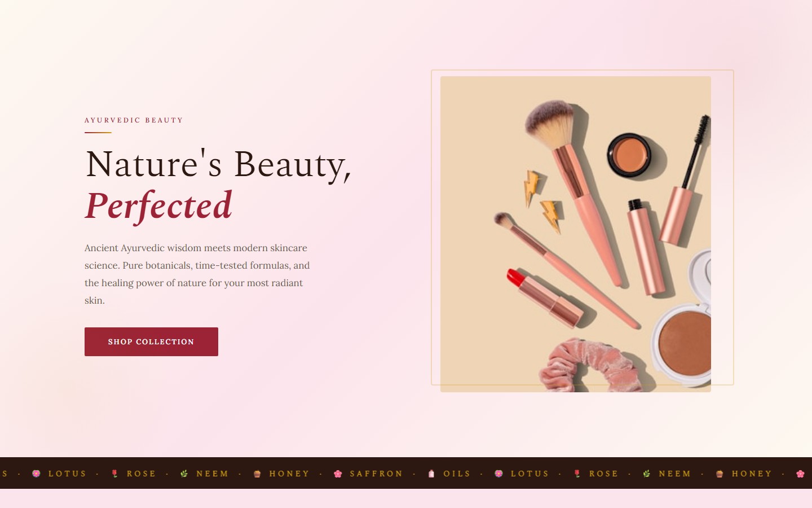Screen dimensions: 812x508
Task: Click the leftmost lotus icon in the ticker
Action: point(36,474)
